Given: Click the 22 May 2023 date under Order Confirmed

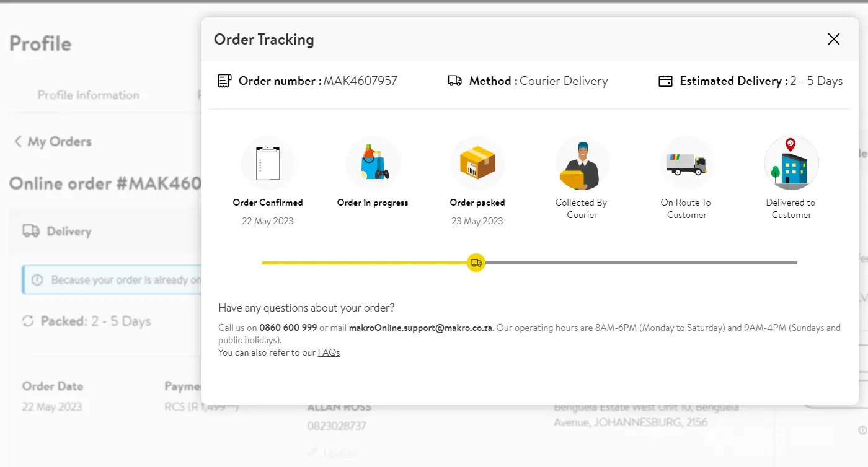Looking at the screenshot, I should click(268, 221).
